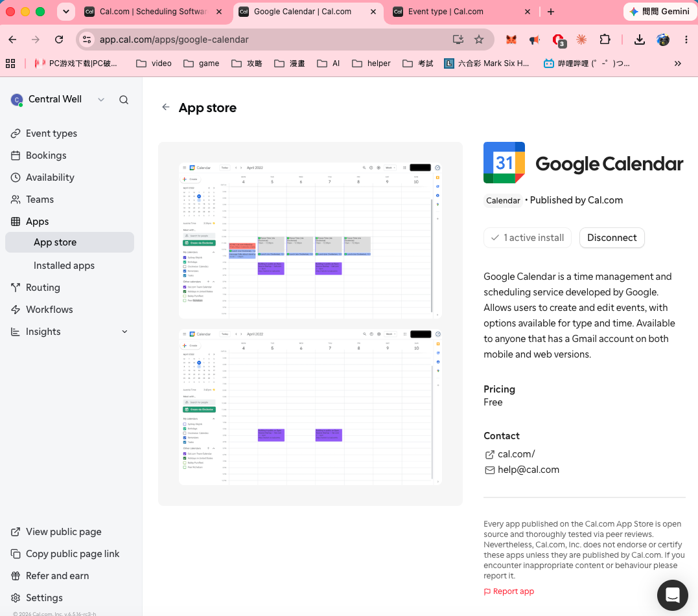Image resolution: width=698 pixels, height=616 pixels.
Task: Open the helper bookmarks folder
Action: (371, 63)
